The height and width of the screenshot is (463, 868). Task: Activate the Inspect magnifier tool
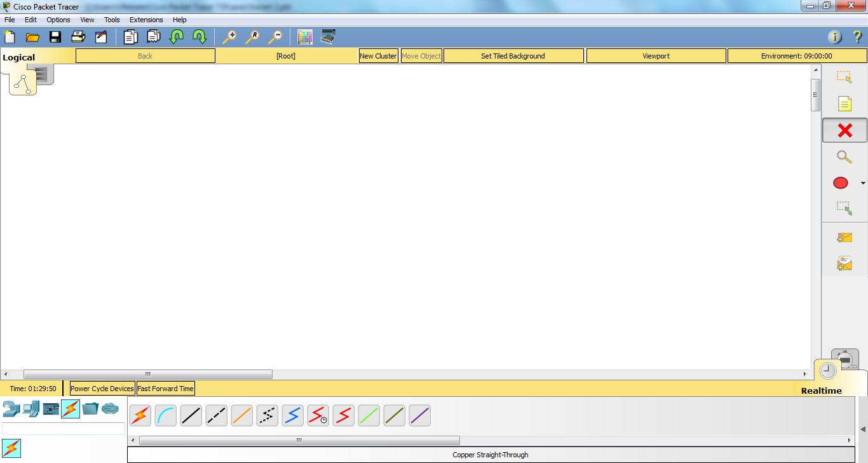[x=844, y=156]
